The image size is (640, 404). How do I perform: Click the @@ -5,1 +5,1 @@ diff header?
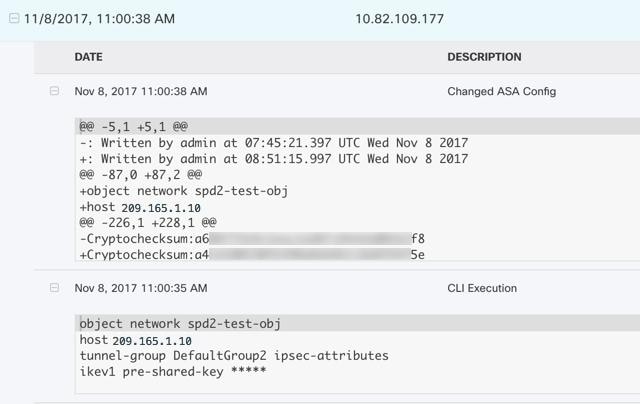pos(134,127)
